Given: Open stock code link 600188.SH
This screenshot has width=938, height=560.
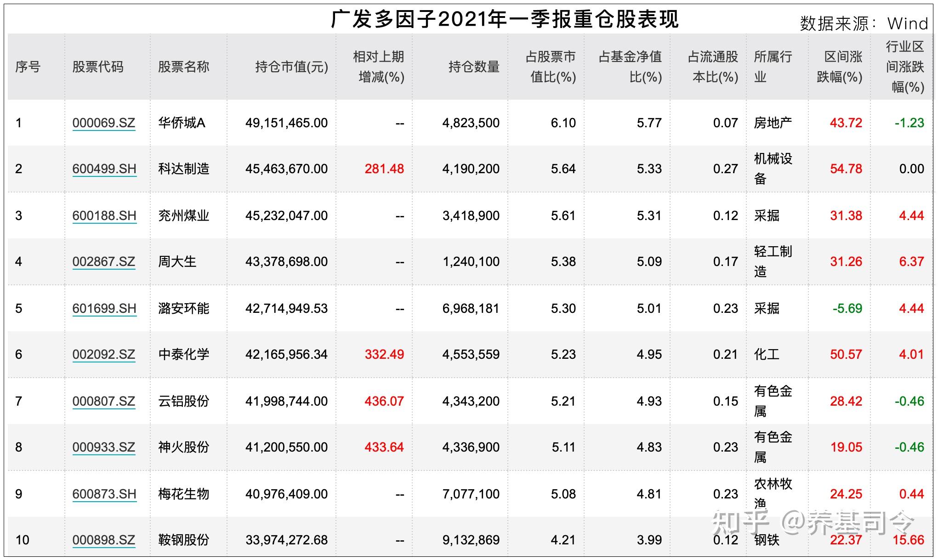Looking at the screenshot, I should 104,216.
